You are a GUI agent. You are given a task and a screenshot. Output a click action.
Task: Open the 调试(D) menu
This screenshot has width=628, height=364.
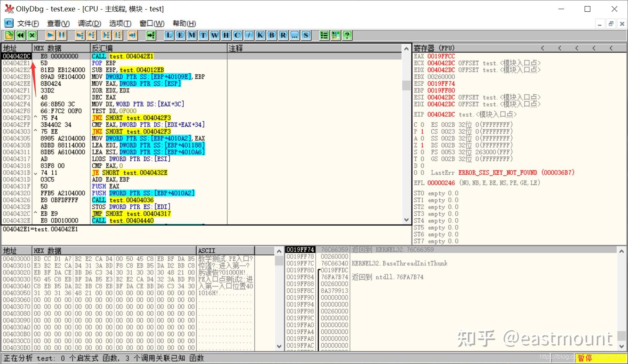[x=89, y=23]
